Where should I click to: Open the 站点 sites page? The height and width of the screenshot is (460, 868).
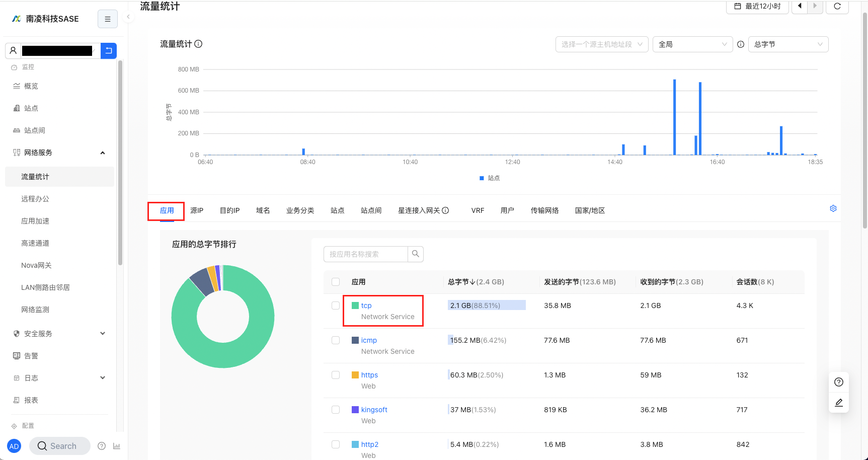click(x=31, y=108)
